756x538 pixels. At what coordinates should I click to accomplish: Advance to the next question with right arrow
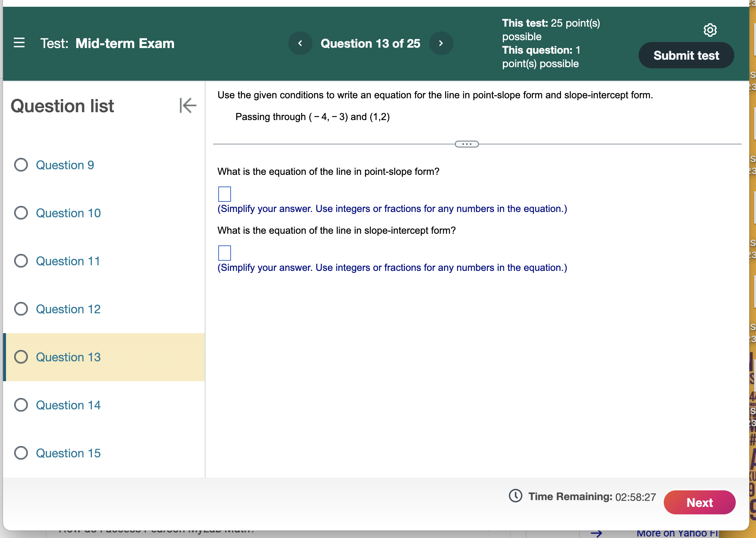click(441, 43)
